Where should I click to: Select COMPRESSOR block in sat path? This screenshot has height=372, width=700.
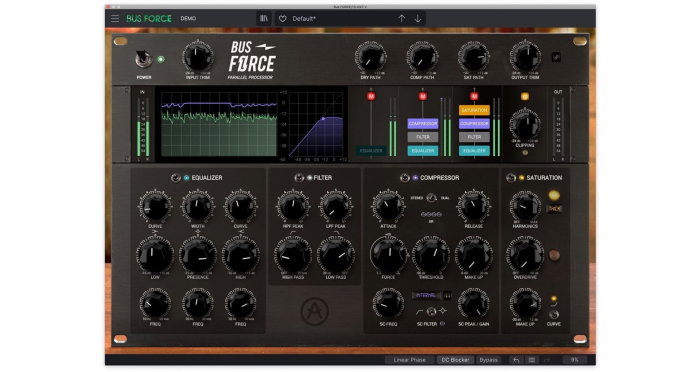tap(474, 124)
